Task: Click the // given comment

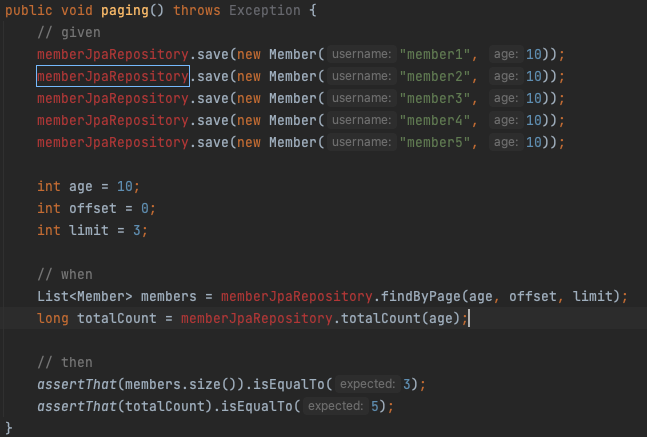Action: [x=69, y=32]
